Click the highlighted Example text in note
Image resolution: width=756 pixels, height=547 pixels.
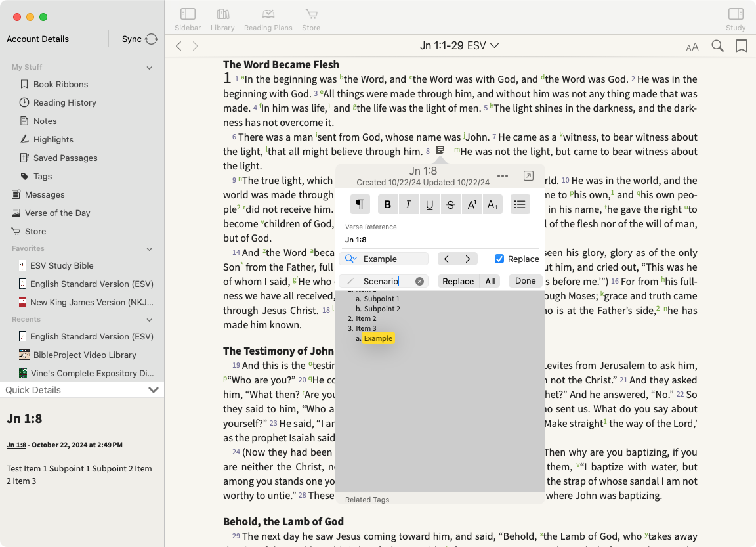[x=378, y=338]
